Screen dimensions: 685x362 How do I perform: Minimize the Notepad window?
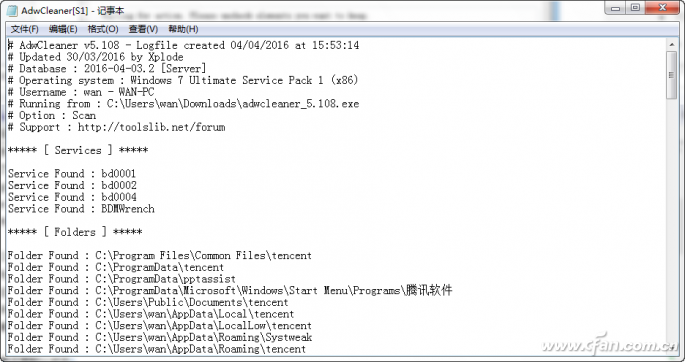pyautogui.click(x=616, y=8)
